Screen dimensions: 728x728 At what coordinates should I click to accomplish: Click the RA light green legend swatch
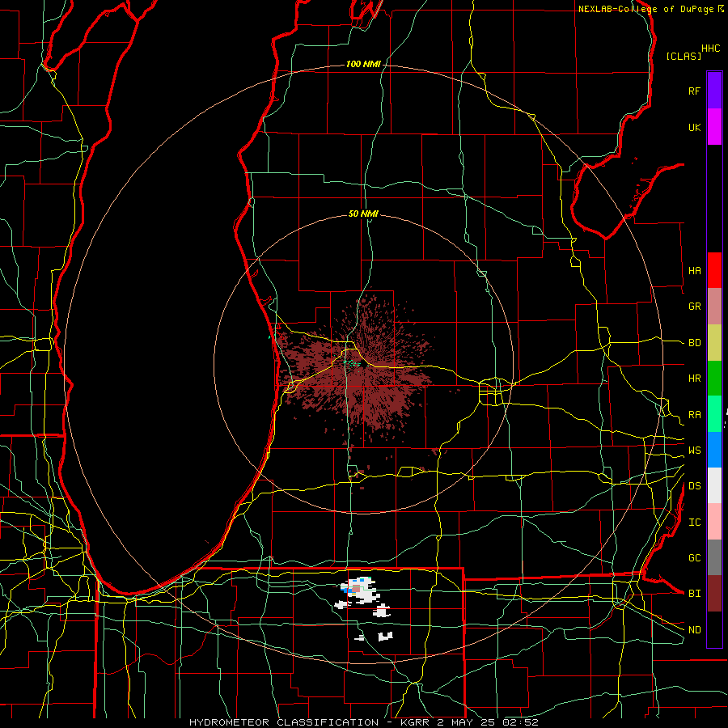pyautogui.click(x=714, y=413)
